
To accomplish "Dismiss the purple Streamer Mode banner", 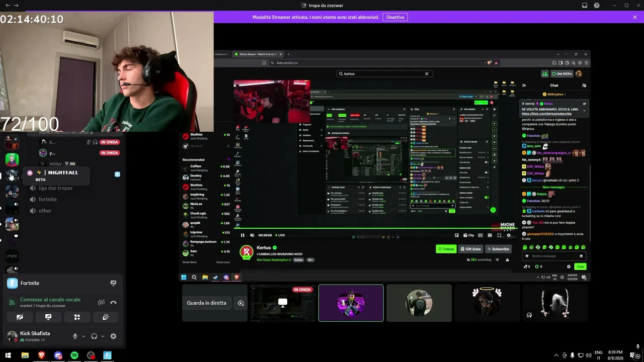I will (x=635, y=17).
